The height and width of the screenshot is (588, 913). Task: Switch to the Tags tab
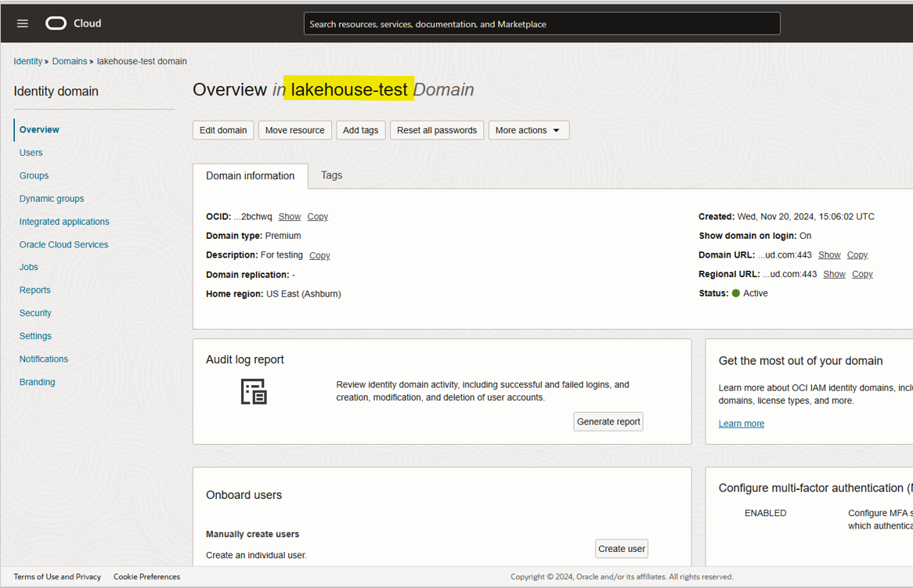(331, 175)
